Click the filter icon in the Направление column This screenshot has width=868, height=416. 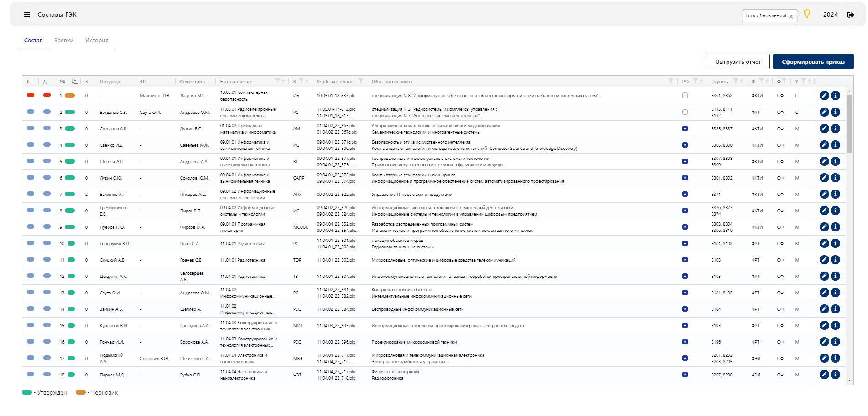coord(277,81)
